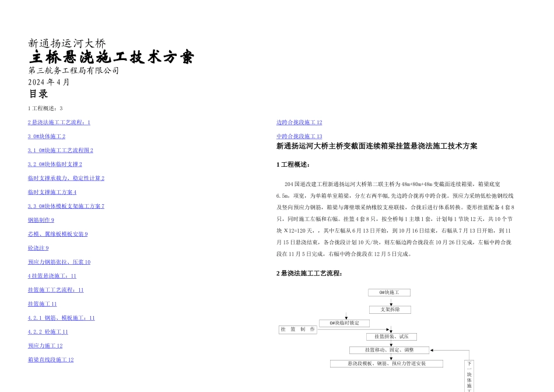Follow the '3.1 0#块施工工艺流程图 2' link
The image size is (554, 392).
coord(61,150)
